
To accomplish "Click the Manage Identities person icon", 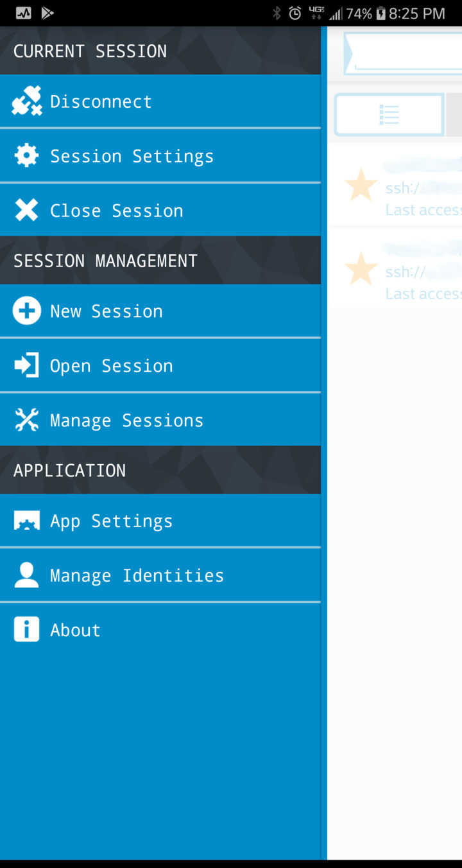I will point(26,575).
